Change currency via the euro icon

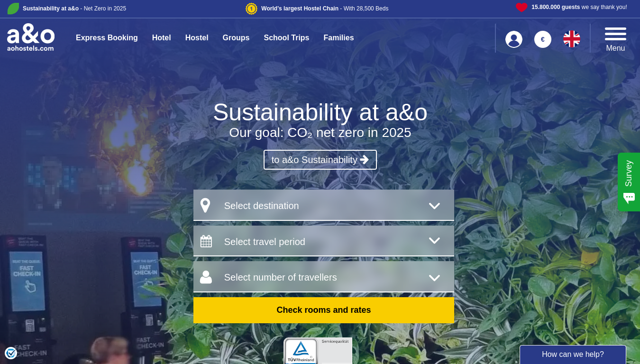coord(543,39)
